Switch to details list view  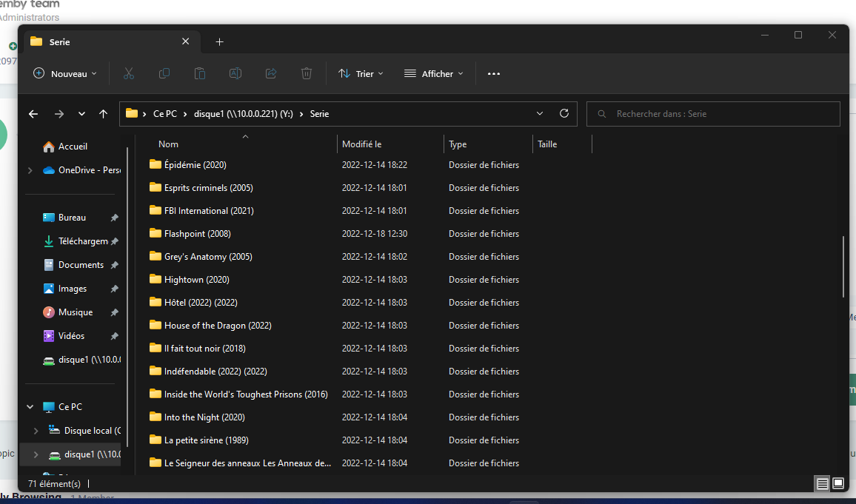click(822, 483)
